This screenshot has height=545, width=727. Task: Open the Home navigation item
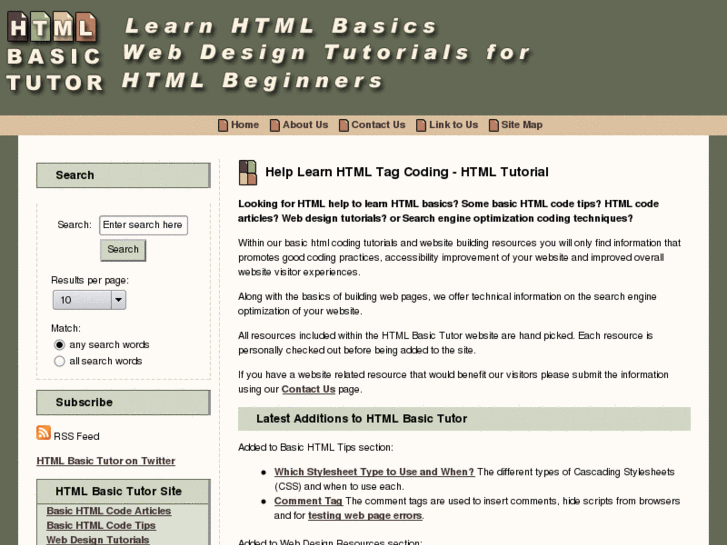(x=245, y=125)
